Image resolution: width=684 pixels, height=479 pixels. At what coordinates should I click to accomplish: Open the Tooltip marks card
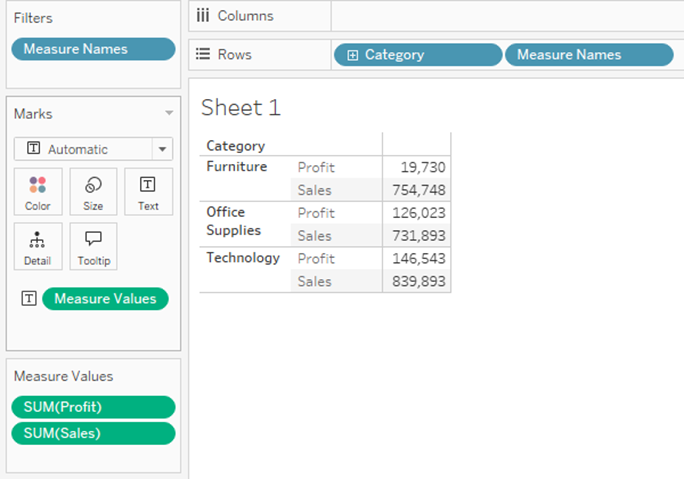tap(93, 246)
